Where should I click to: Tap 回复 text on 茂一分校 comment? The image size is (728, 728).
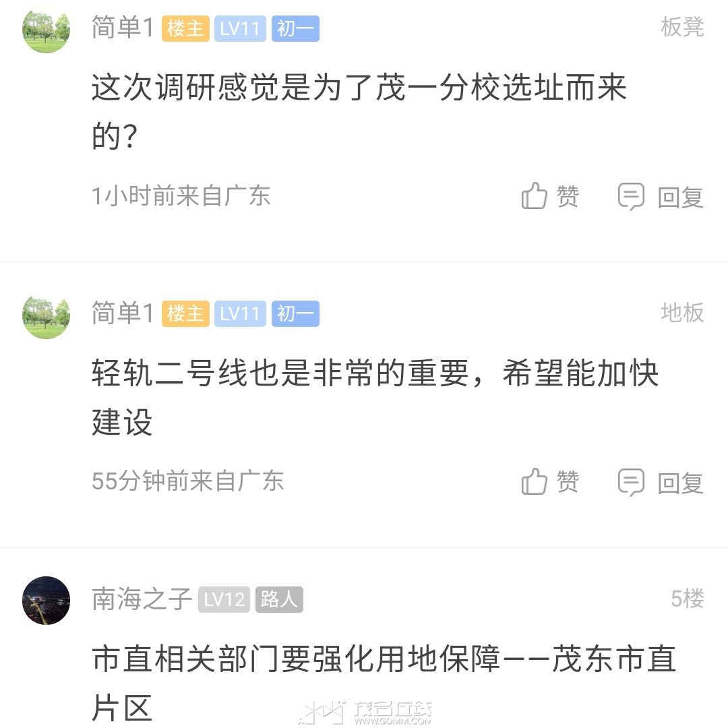click(681, 198)
